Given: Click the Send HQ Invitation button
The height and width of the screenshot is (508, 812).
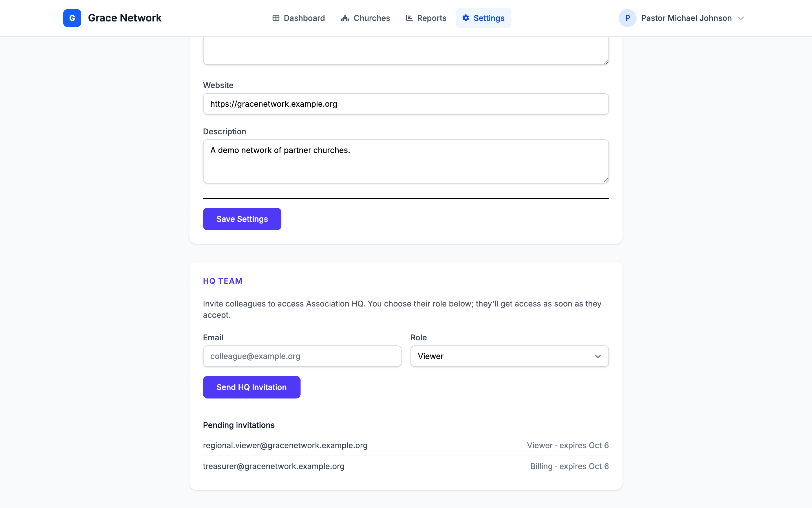Looking at the screenshot, I should [252, 387].
